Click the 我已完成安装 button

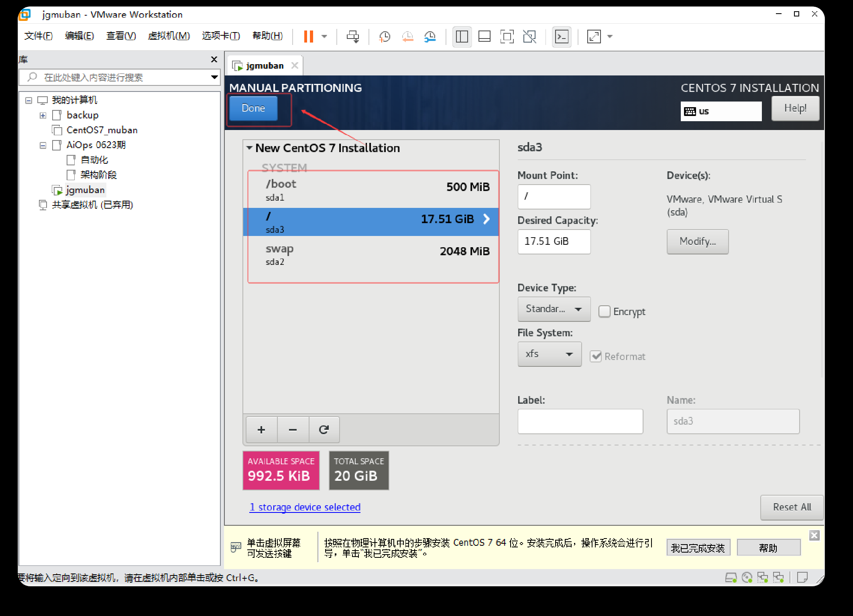point(698,548)
